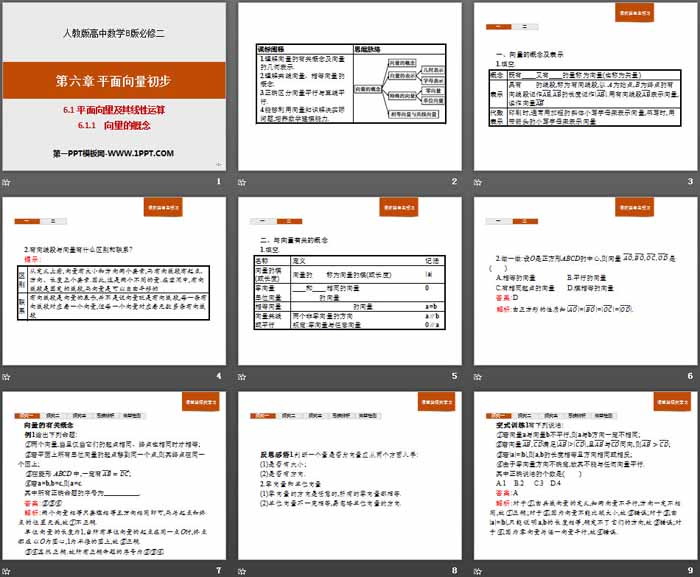Image resolution: width=700 pixels, height=577 pixels.
Task: Click slide number 9 label
Action: coord(690,570)
